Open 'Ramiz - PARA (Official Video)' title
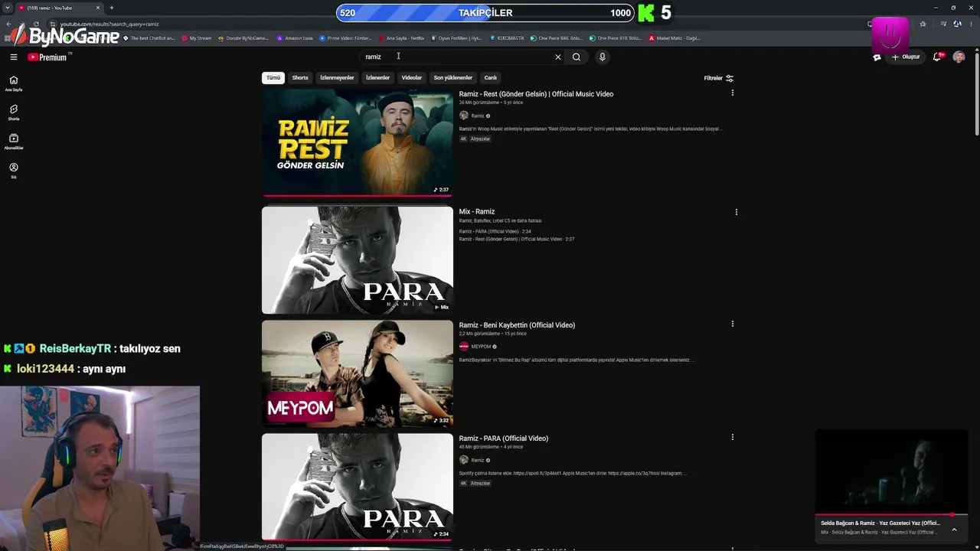This screenshot has width=980, height=551. 504,439
